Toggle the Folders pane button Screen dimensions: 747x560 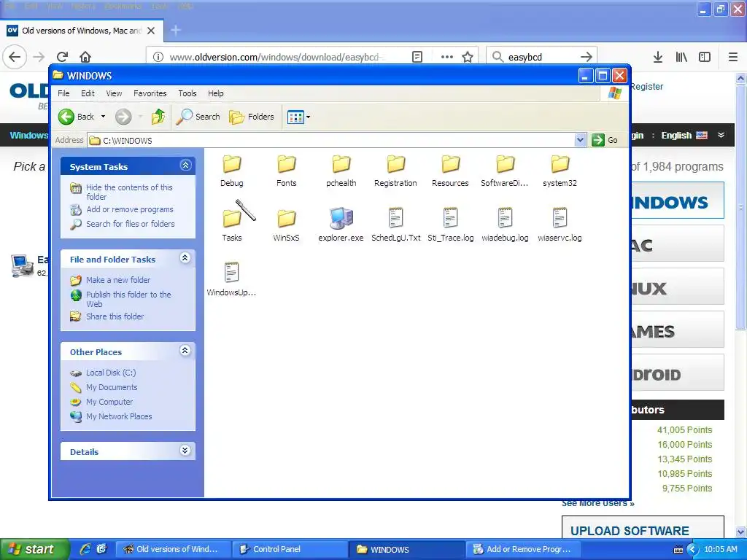(x=252, y=117)
